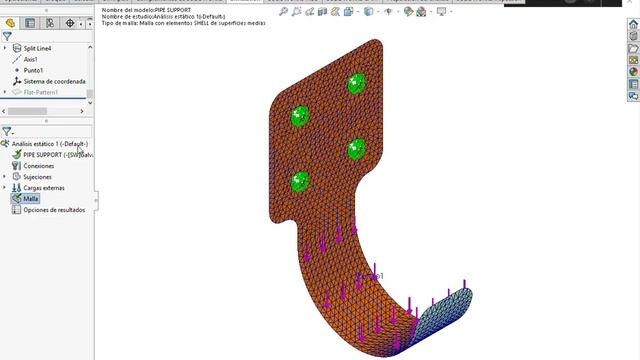
Task: Expand the Cargas externas folder
Action: [4, 188]
